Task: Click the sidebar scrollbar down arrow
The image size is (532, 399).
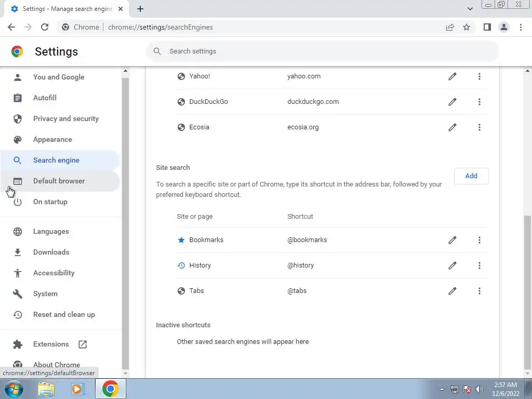Action: pos(125,373)
